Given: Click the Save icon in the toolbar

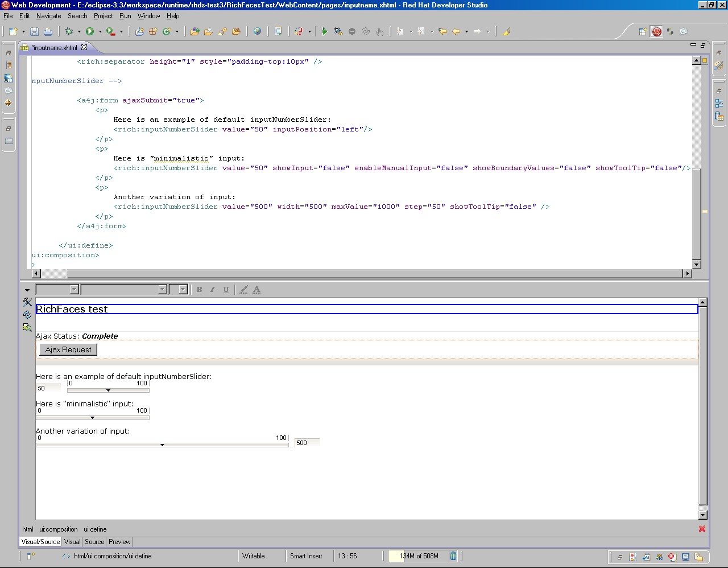Looking at the screenshot, I should pos(34,31).
